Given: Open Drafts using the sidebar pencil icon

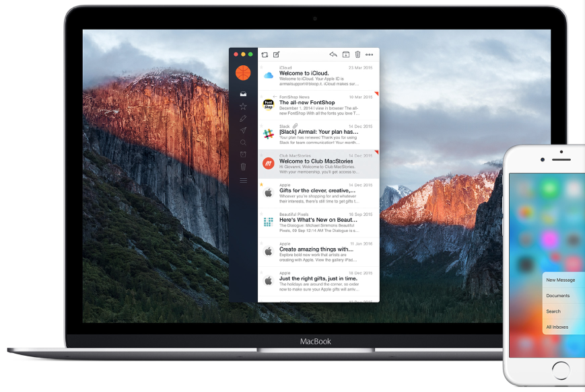Looking at the screenshot, I should [243, 118].
